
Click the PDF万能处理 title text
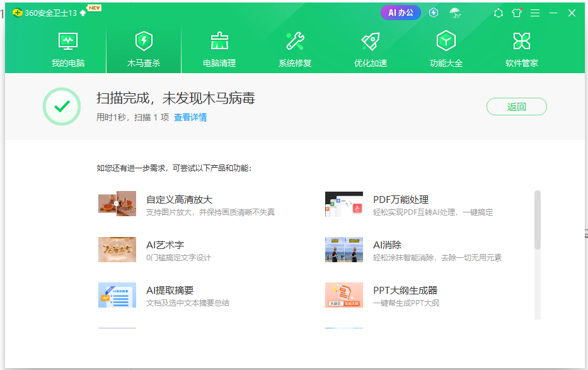click(401, 199)
